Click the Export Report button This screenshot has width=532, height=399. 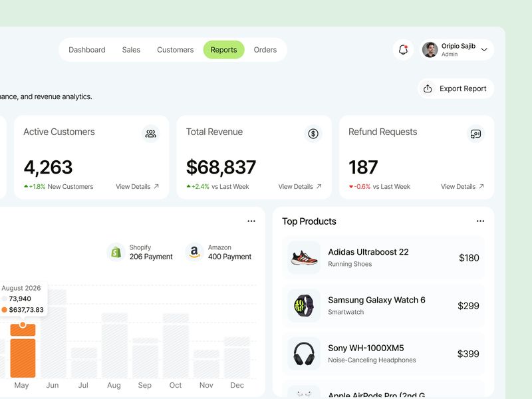[x=455, y=88]
